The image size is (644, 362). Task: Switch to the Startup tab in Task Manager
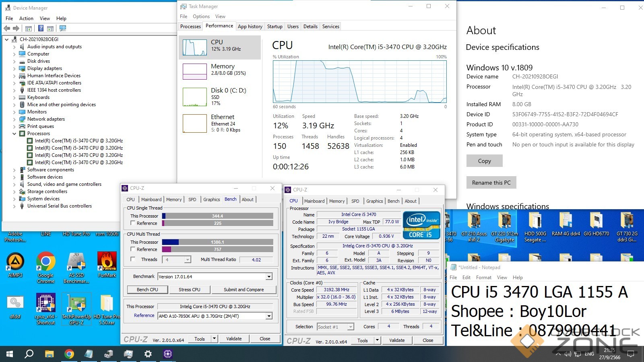point(275,27)
